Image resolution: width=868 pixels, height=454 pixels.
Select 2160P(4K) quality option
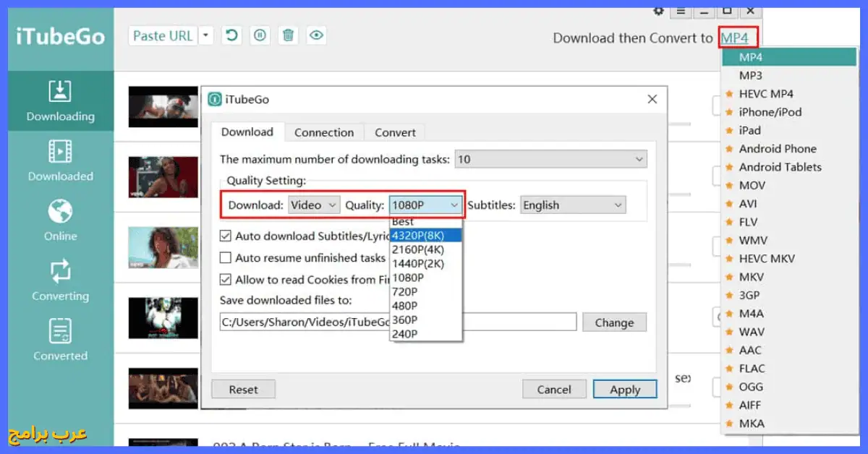point(426,249)
